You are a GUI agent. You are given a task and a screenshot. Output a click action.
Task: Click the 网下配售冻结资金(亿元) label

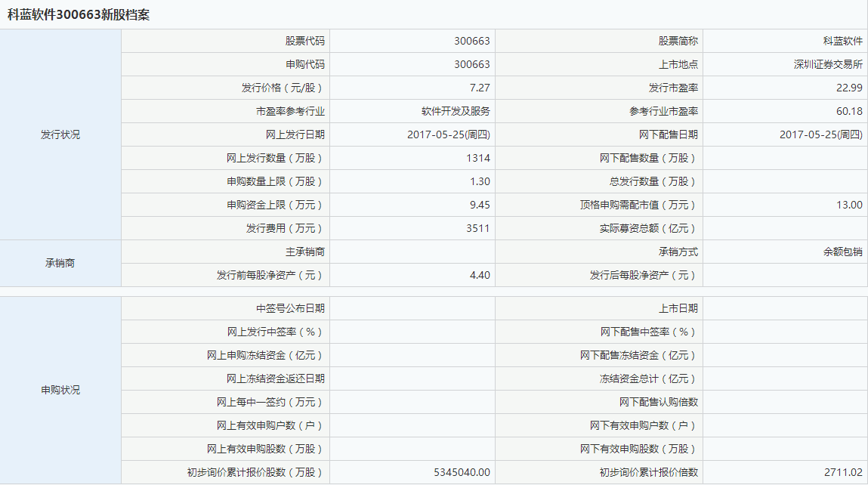pos(639,356)
